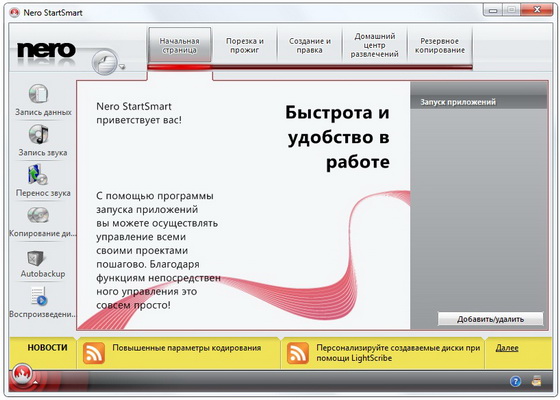Open news about LightScribe disc personalization
The width and height of the screenshot is (560, 400).
(398, 353)
